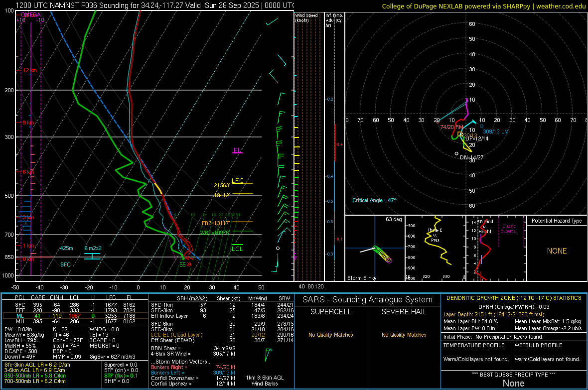Click the "Theta-E v. Pres" plot label
Screen dimensions: 588x390
coord(435,235)
